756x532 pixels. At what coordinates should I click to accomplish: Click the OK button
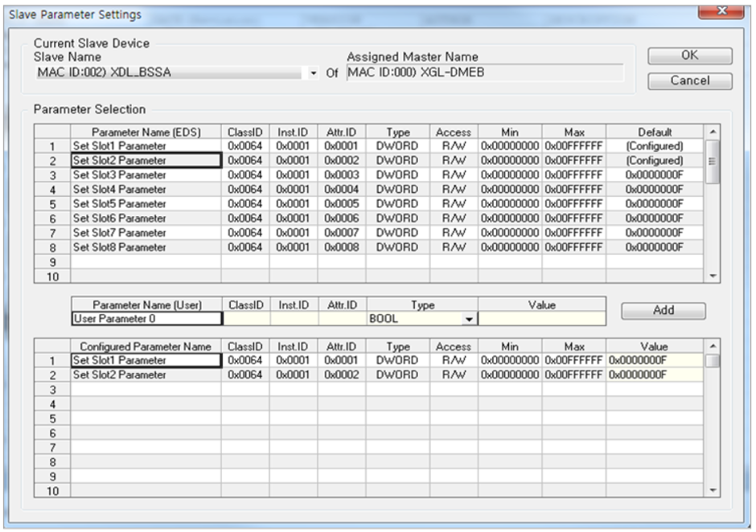tap(689, 56)
